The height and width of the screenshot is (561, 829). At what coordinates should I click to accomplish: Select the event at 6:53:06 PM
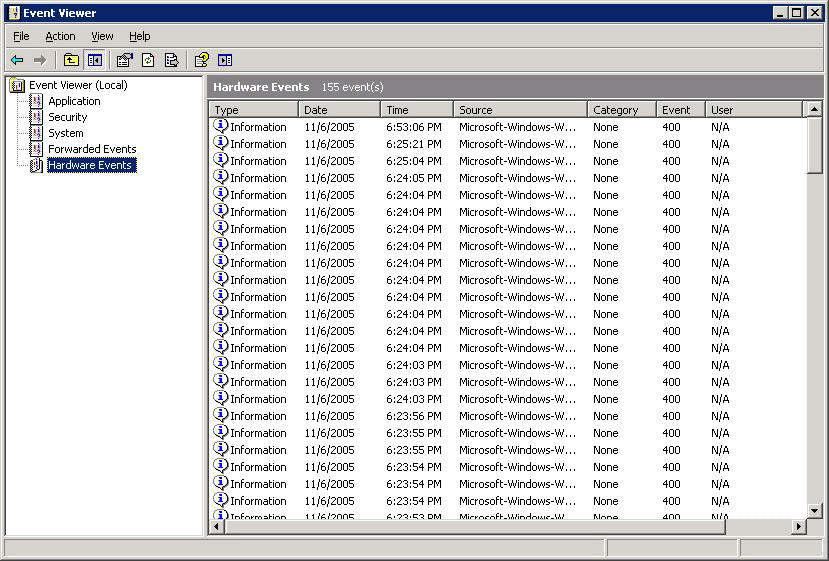[508, 127]
